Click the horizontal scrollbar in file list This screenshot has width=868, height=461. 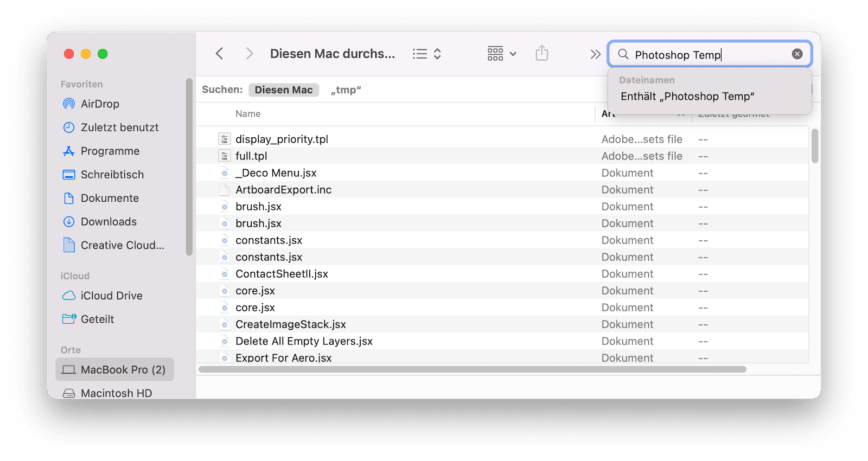pyautogui.click(x=473, y=369)
